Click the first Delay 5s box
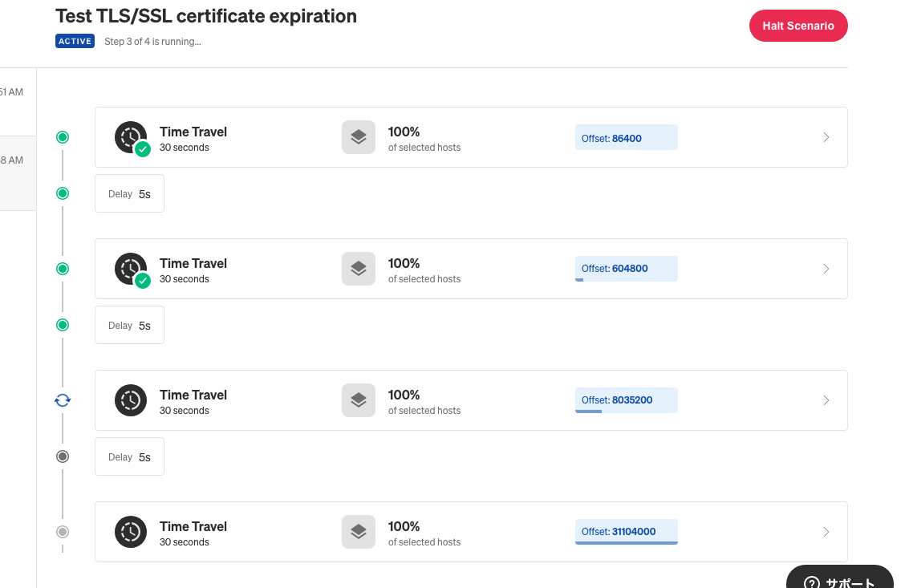This screenshot has height=588, width=905. click(129, 193)
